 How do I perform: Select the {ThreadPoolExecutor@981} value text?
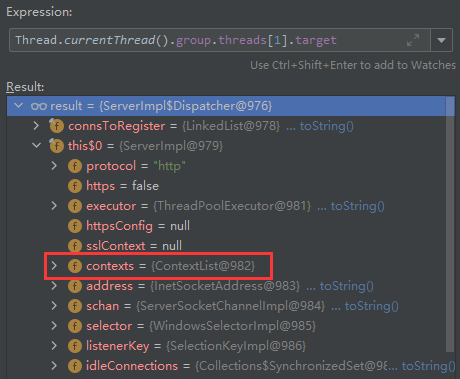coord(232,206)
